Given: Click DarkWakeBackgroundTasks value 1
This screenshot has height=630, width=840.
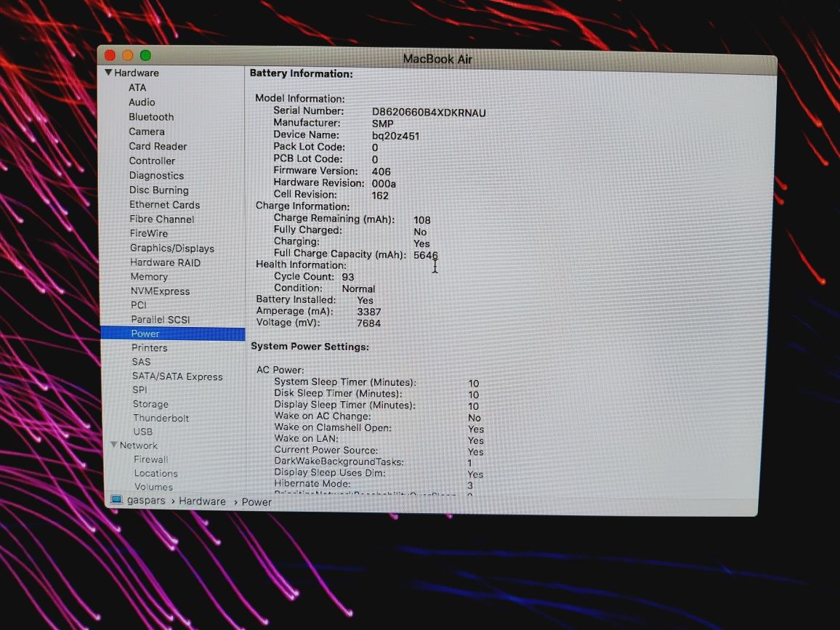Looking at the screenshot, I should click(x=470, y=463).
